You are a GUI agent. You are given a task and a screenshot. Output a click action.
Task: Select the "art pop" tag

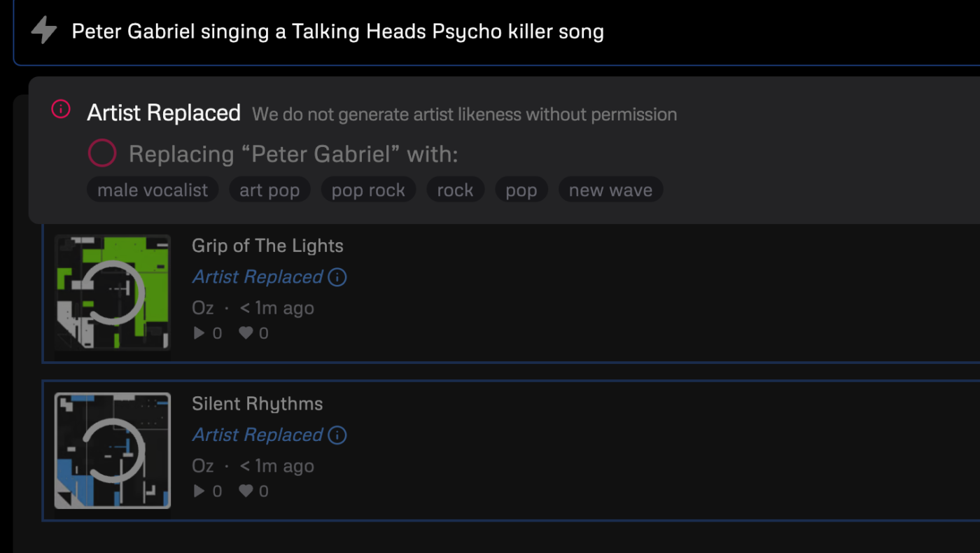tap(269, 190)
